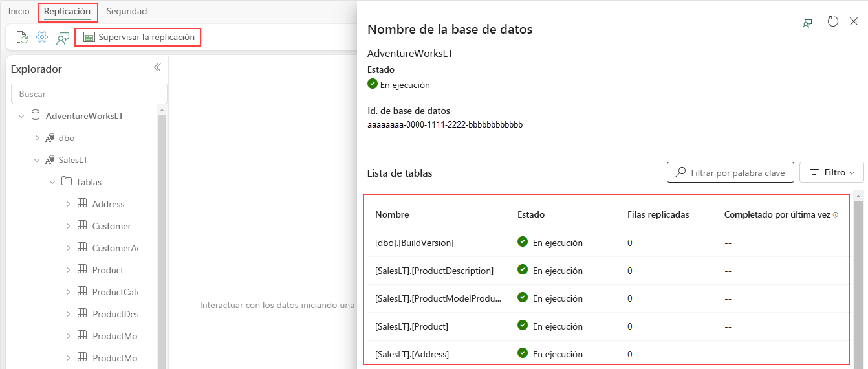Click the Buscar search field in Explorador
The height and width of the screenshot is (369, 868).
(89, 94)
